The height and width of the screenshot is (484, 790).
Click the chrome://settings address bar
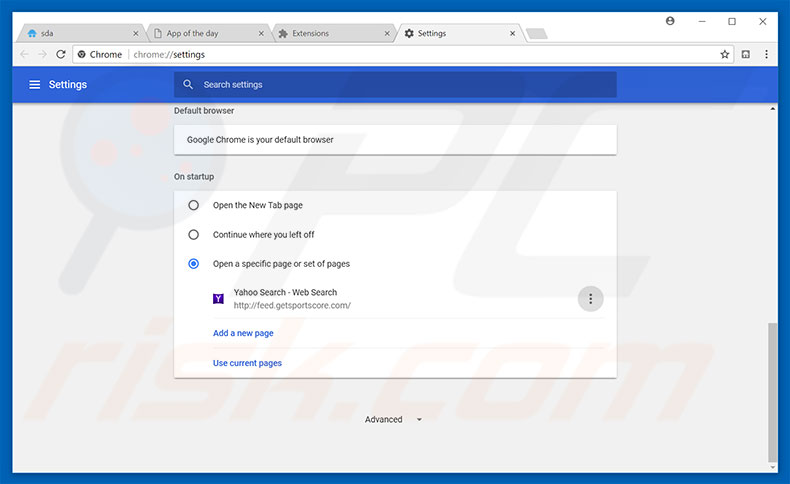click(x=403, y=54)
